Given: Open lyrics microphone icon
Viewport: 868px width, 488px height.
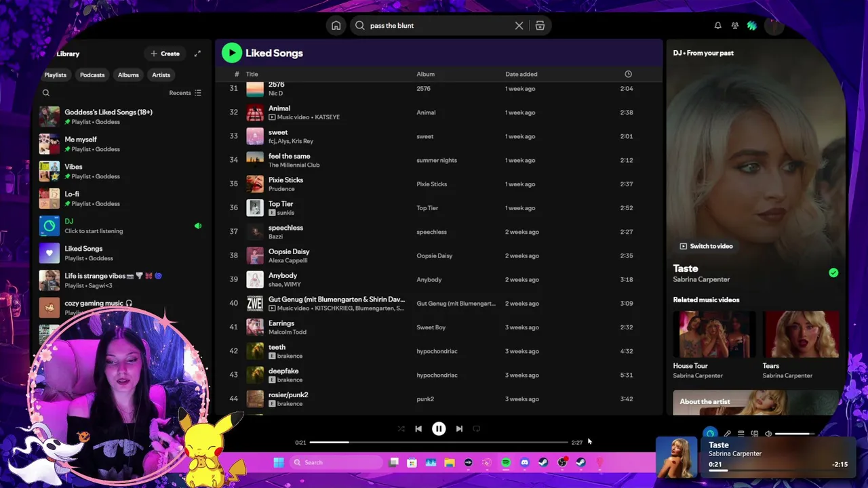Looking at the screenshot, I should 727,434.
